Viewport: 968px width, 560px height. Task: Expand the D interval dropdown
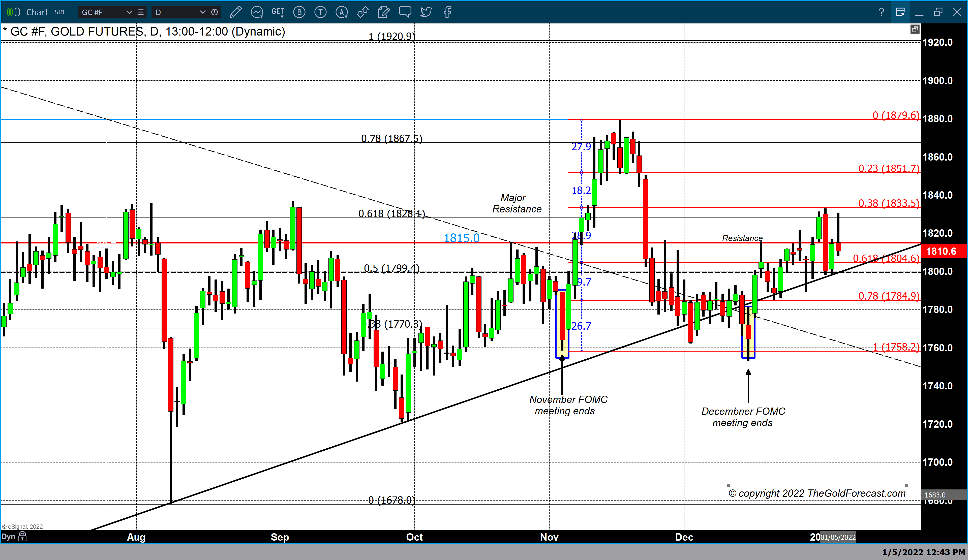[202, 12]
